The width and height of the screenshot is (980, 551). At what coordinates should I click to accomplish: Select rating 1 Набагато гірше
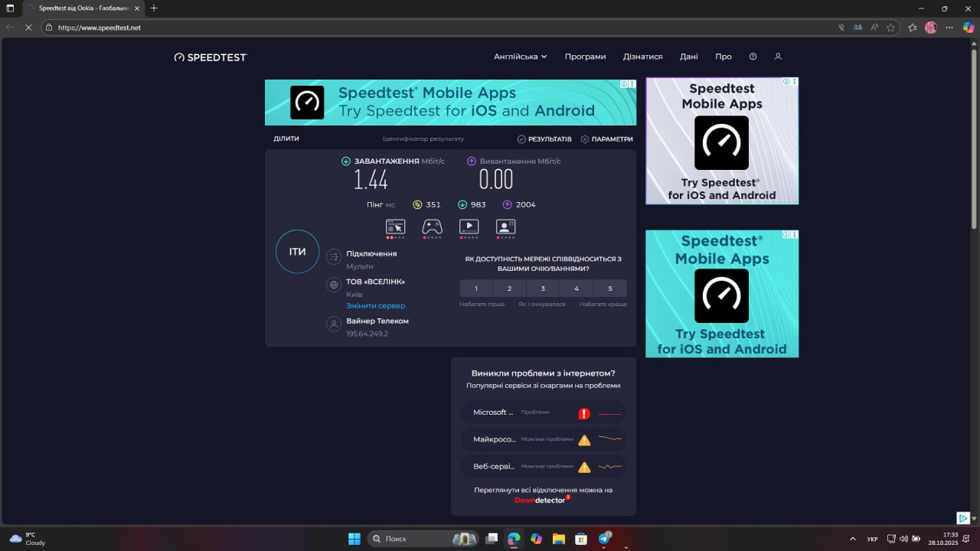[x=476, y=289]
